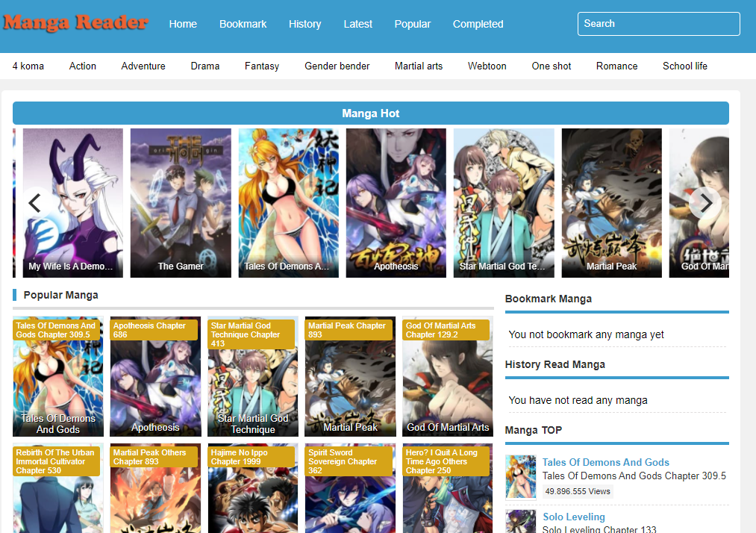This screenshot has width=756, height=533.
Task: Click 'You have not read any manga' text
Action: click(x=578, y=400)
